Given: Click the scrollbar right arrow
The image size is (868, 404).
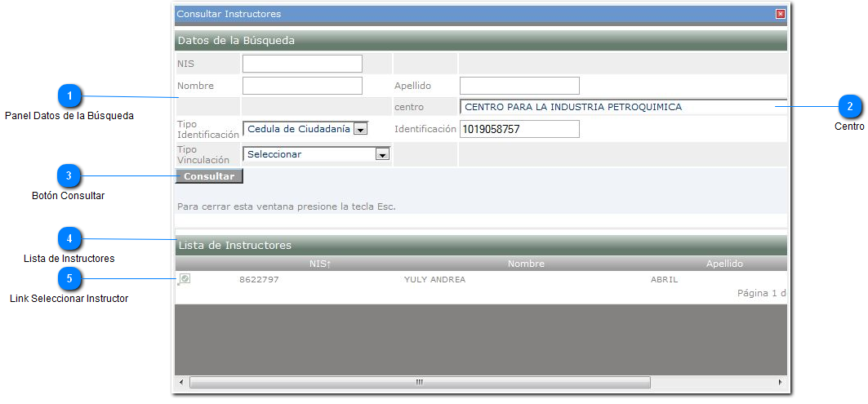Looking at the screenshot, I should click(780, 382).
